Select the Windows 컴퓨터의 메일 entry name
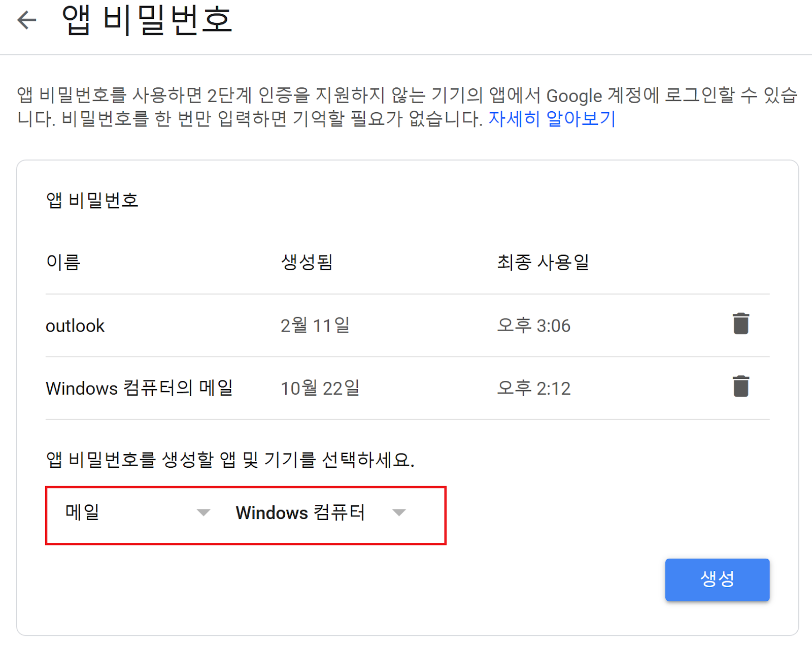This screenshot has width=812, height=645. pos(139,388)
